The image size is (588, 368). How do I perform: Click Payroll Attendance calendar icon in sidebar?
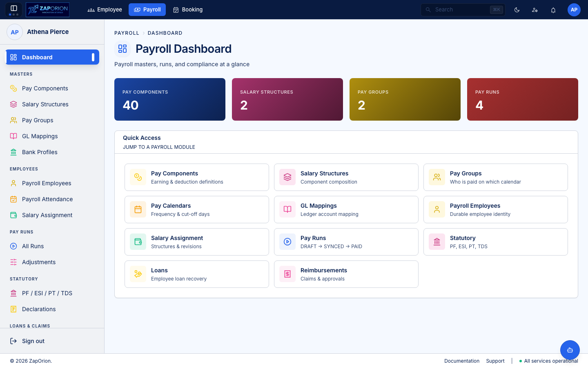point(13,199)
